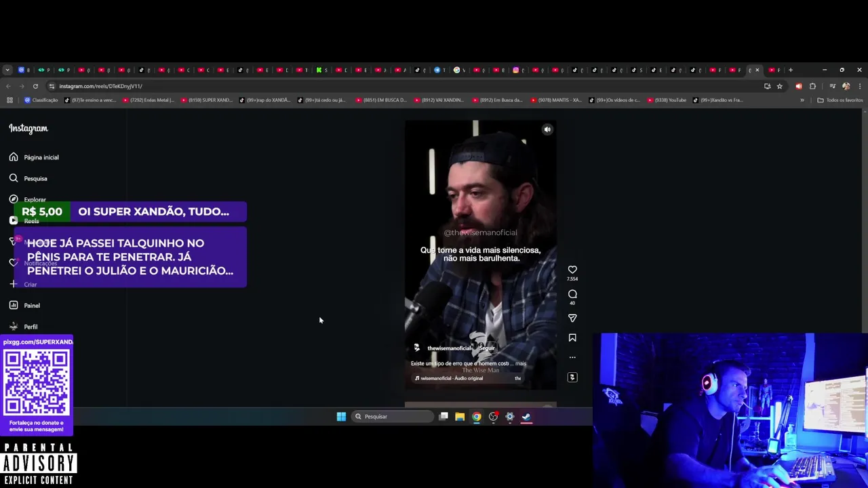This screenshot has width=868, height=488.
Task: Open the 'Todos os favoritos' folder
Action: (x=840, y=100)
